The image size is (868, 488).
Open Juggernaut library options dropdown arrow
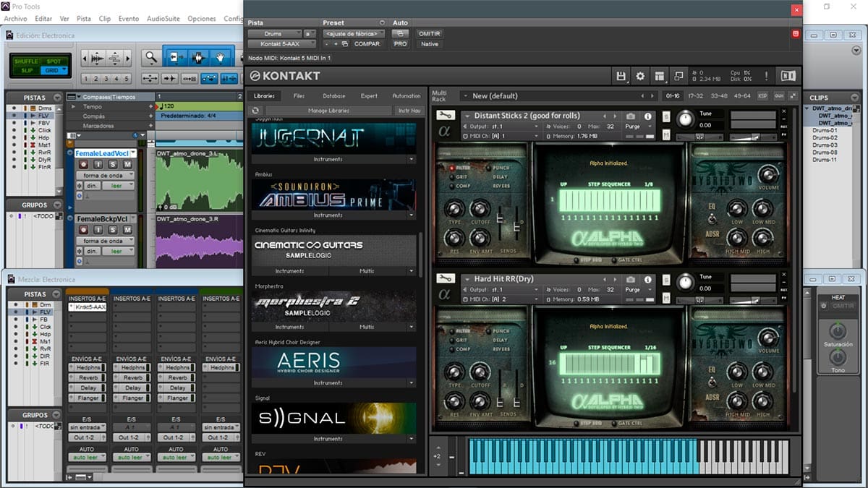coord(411,159)
